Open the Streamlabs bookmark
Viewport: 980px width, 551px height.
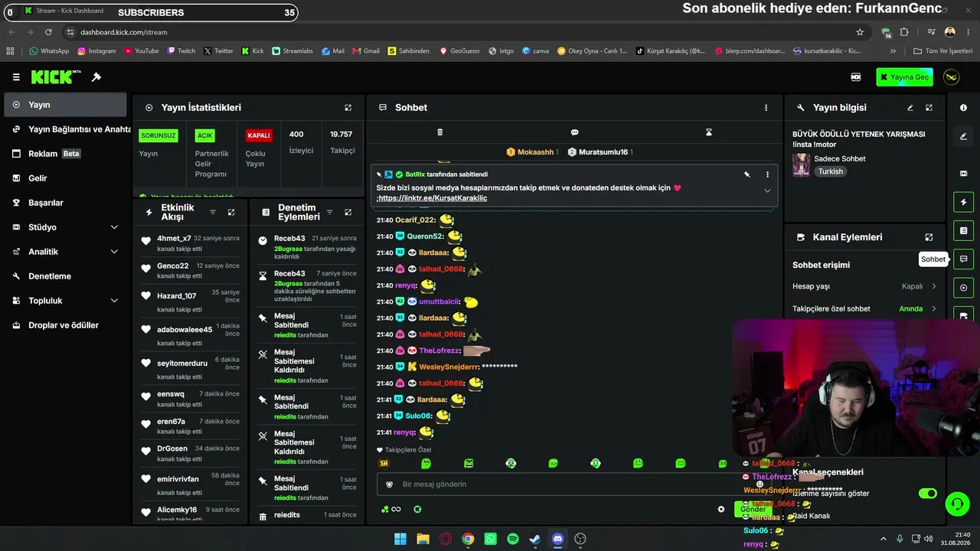[292, 51]
